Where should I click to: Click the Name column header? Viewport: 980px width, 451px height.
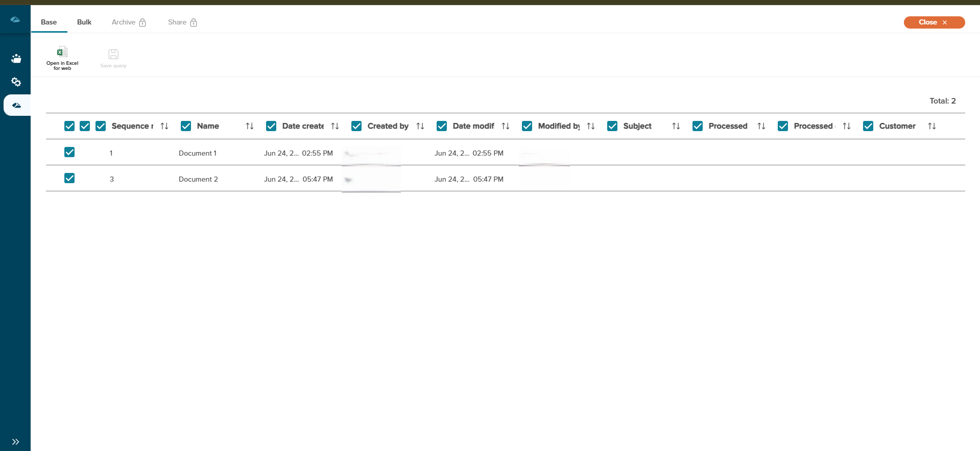[208, 126]
